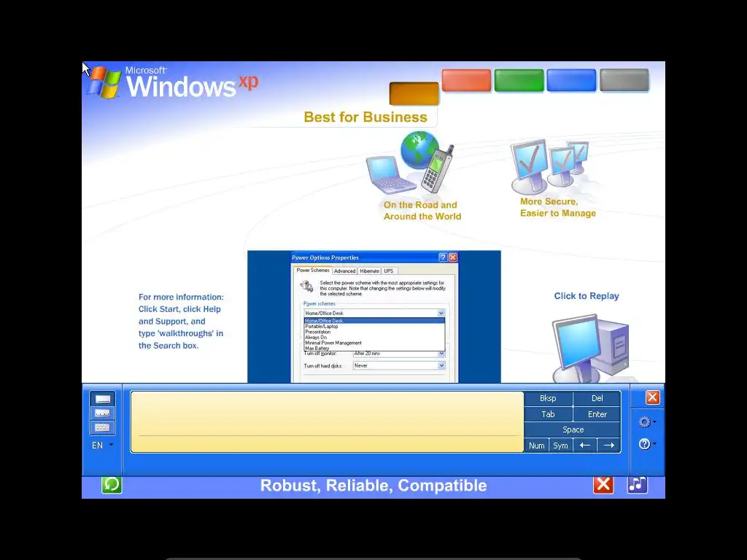Viewport: 747px width, 560px height.
Task: Click the right arrow key
Action: pyautogui.click(x=609, y=446)
